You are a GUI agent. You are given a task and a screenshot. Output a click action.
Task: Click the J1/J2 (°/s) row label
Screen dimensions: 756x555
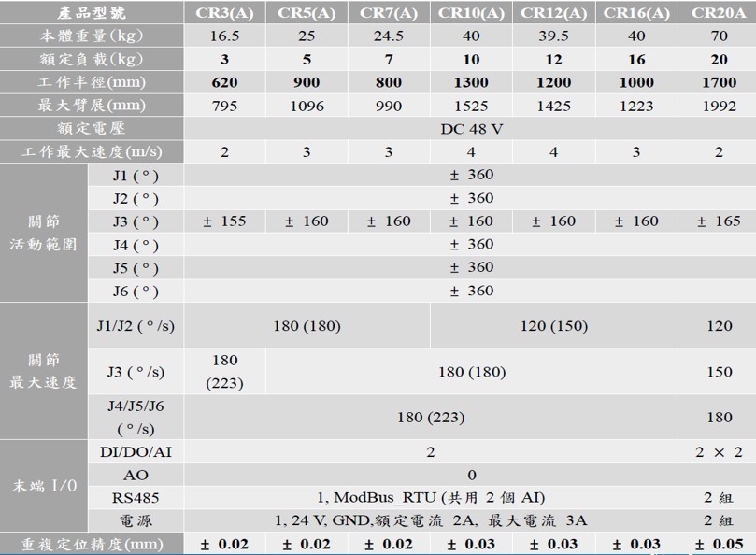click(136, 325)
